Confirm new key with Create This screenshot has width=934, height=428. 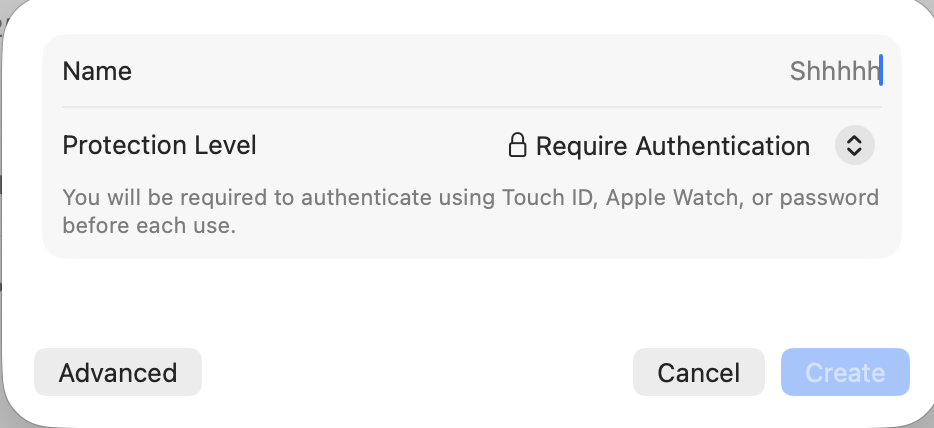tap(845, 372)
